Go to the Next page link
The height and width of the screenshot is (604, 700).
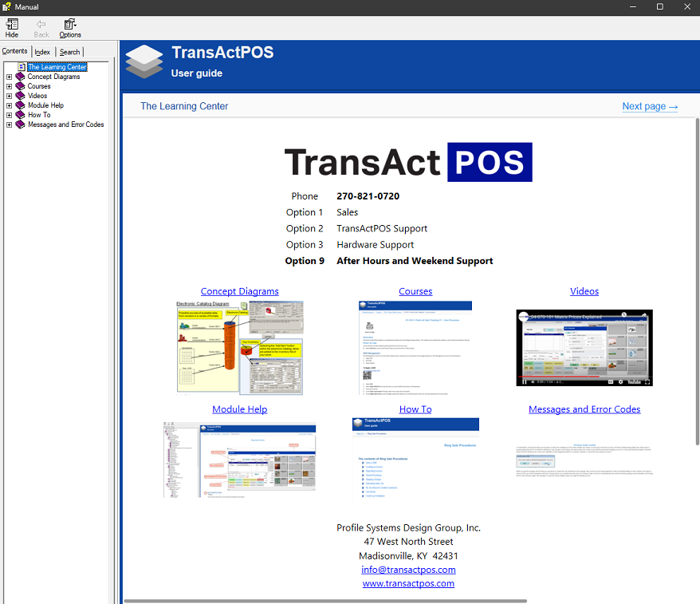coord(650,106)
